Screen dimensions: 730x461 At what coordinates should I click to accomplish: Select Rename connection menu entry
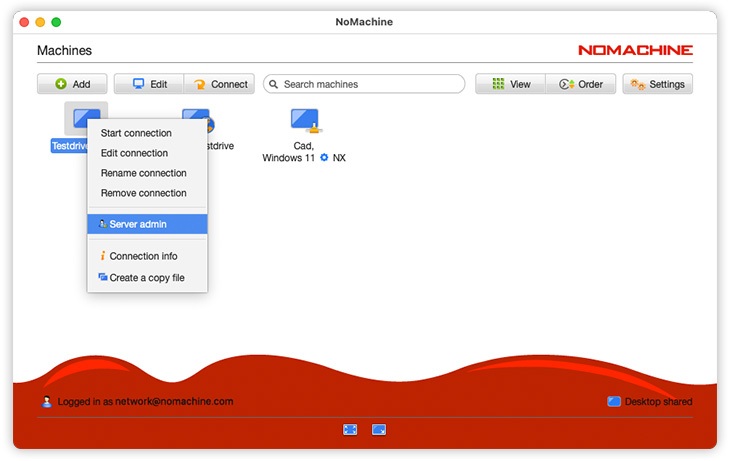tap(143, 173)
